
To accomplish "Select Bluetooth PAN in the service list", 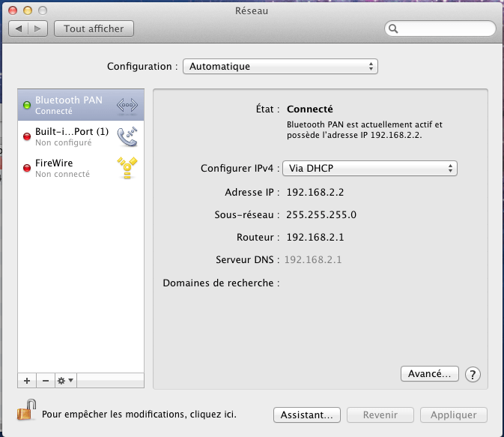I will [81, 105].
